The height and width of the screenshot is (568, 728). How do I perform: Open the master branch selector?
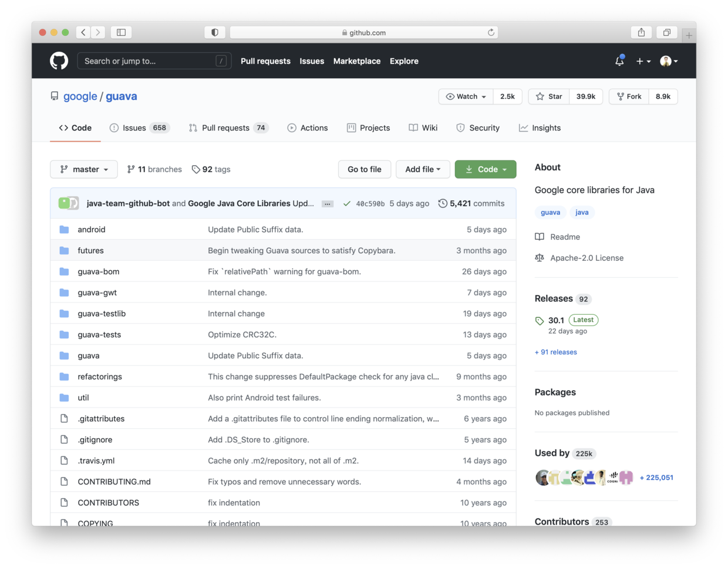pos(84,169)
